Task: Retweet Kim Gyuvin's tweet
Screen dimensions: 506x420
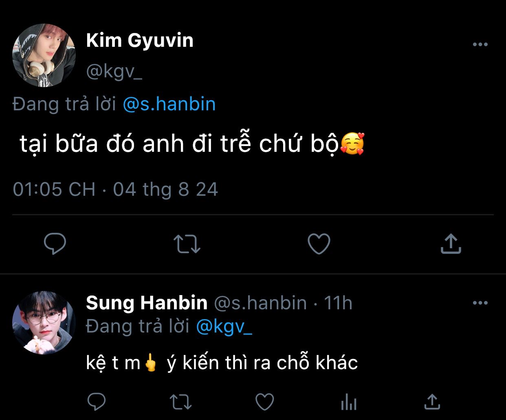Action: click(x=187, y=244)
